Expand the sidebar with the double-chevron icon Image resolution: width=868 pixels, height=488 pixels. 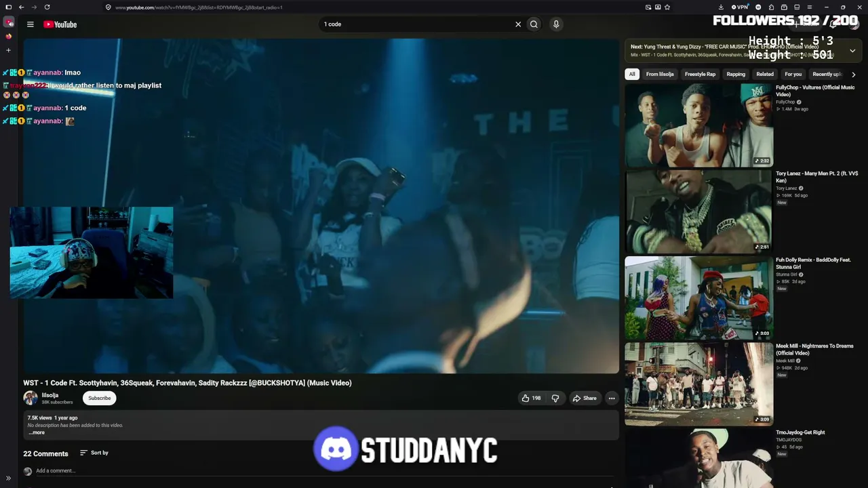point(9,479)
